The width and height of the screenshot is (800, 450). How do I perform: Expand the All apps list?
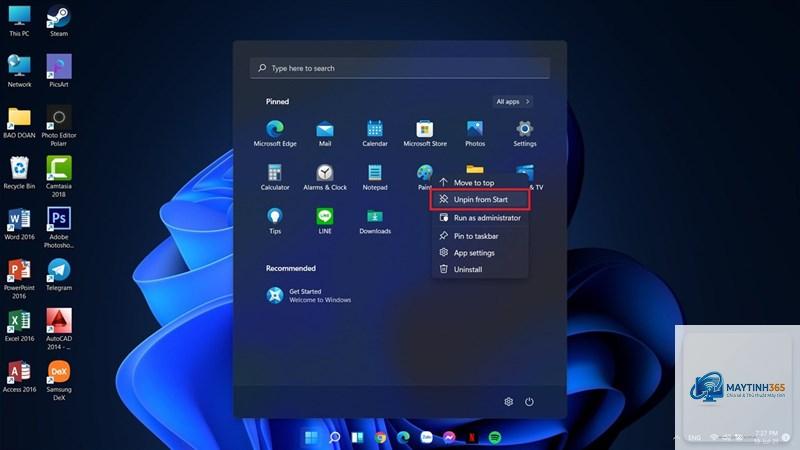click(513, 102)
